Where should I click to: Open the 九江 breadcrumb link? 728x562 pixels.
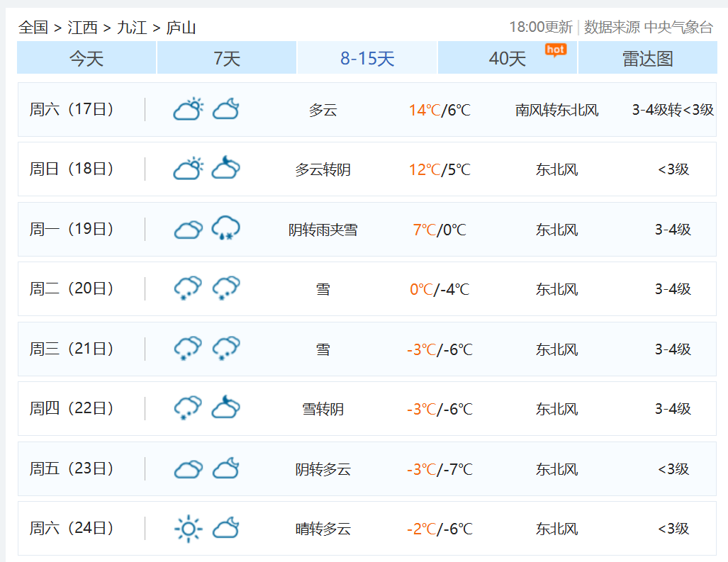132,28
